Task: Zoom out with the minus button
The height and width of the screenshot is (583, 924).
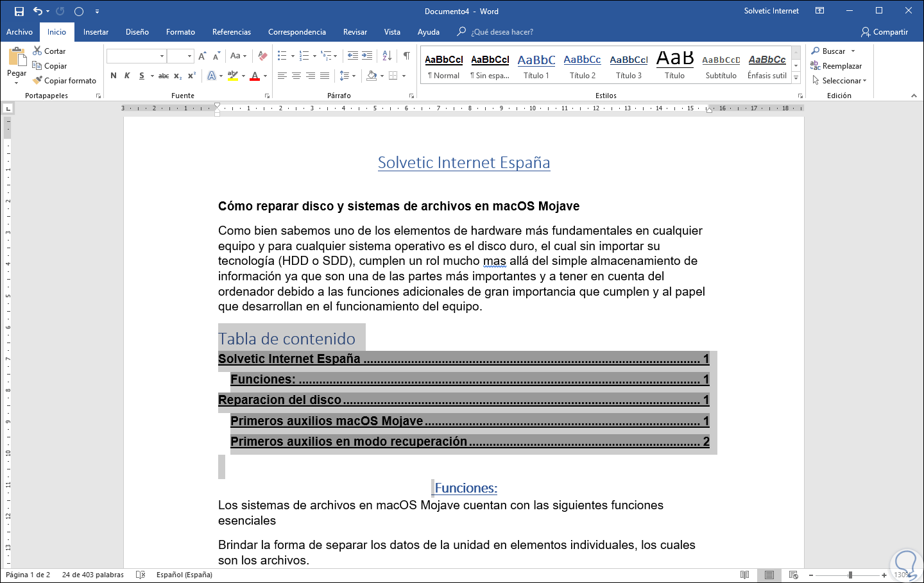Action: (x=811, y=575)
